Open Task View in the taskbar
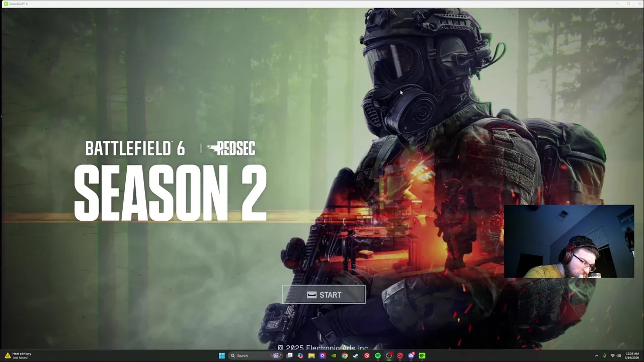Screen dimensions: 644x362 [x=289, y=356]
